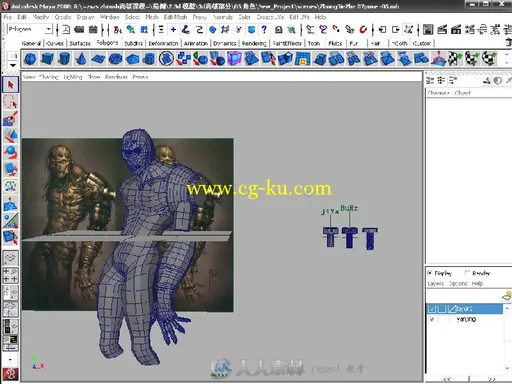The image size is (512, 384).
Task: Create a polygon cone from shelf
Action: (81, 59)
